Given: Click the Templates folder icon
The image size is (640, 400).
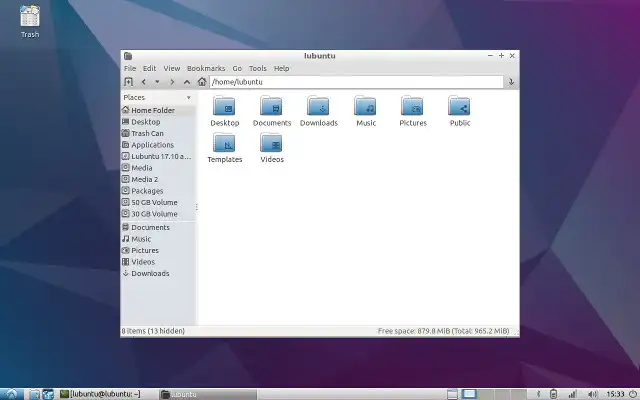Looking at the screenshot, I should tap(224, 143).
